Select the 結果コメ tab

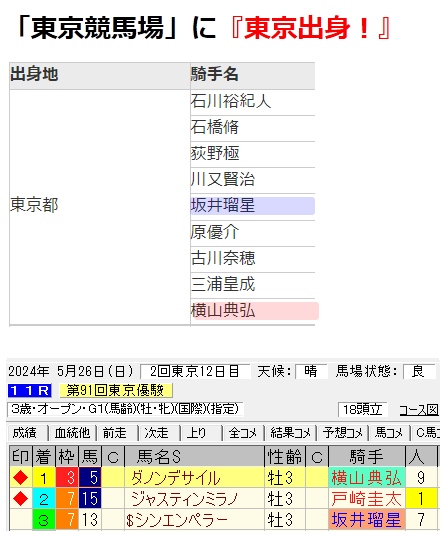tap(291, 433)
